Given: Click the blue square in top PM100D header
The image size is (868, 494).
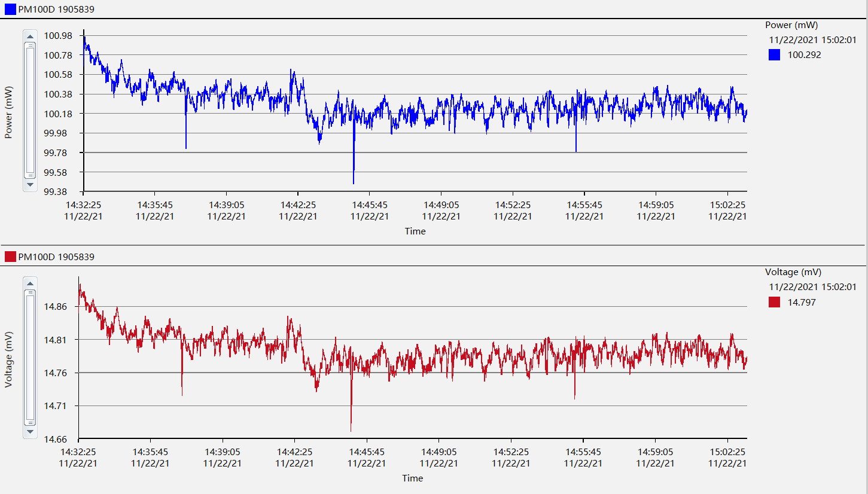Looking at the screenshot, I should pyautogui.click(x=10, y=9).
